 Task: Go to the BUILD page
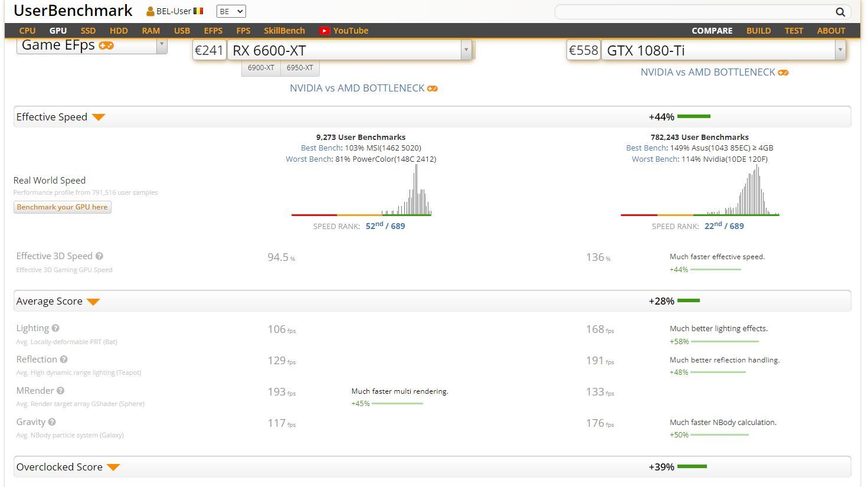[x=758, y=31]
